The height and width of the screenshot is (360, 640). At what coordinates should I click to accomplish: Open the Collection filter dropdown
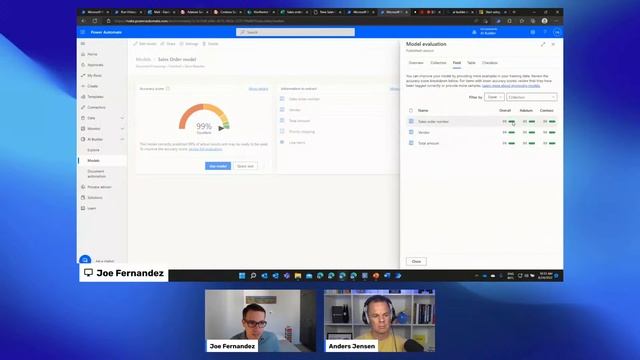pyautogui.click(x=531, y=97)
